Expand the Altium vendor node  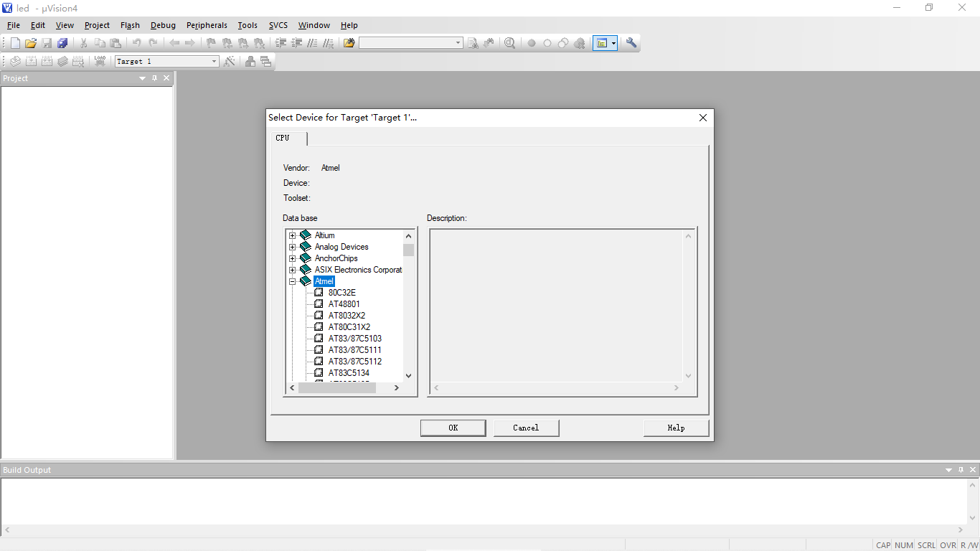tap(292, 235)
